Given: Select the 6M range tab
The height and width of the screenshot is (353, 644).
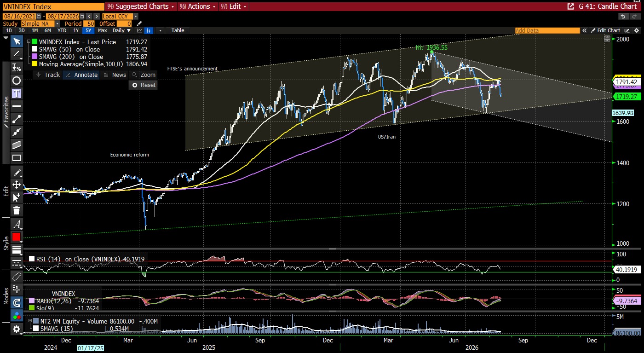Looking at the screenshot, I should (47, 30).
